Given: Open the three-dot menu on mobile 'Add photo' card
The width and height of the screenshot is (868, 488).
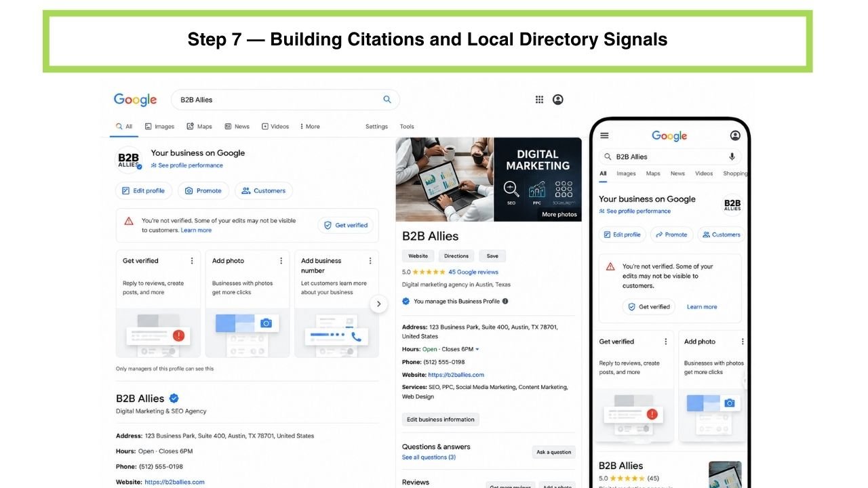Looking at the screenshot, I should (x=743, y=342).
